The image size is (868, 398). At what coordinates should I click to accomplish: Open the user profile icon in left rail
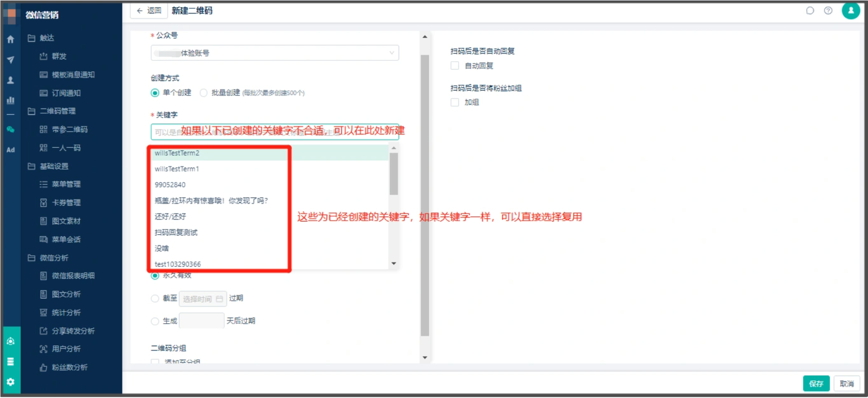click(x=10, y=80)
